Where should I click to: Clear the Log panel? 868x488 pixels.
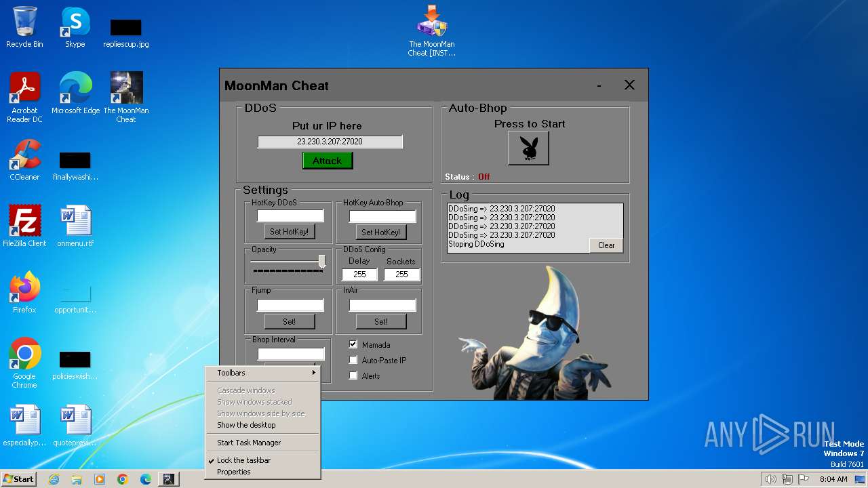click(x=606, y=245)
